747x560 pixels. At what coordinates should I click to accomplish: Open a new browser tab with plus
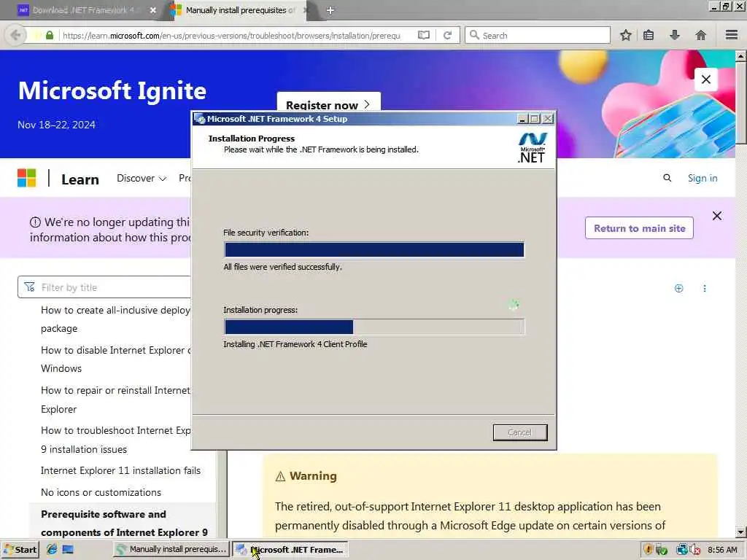tap(330, 10)
